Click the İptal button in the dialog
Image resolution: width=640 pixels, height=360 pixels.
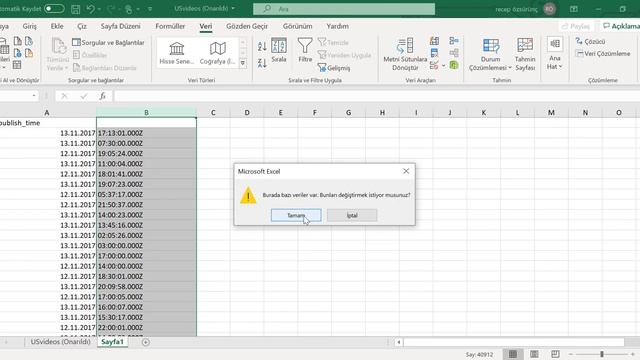[352, 215]
